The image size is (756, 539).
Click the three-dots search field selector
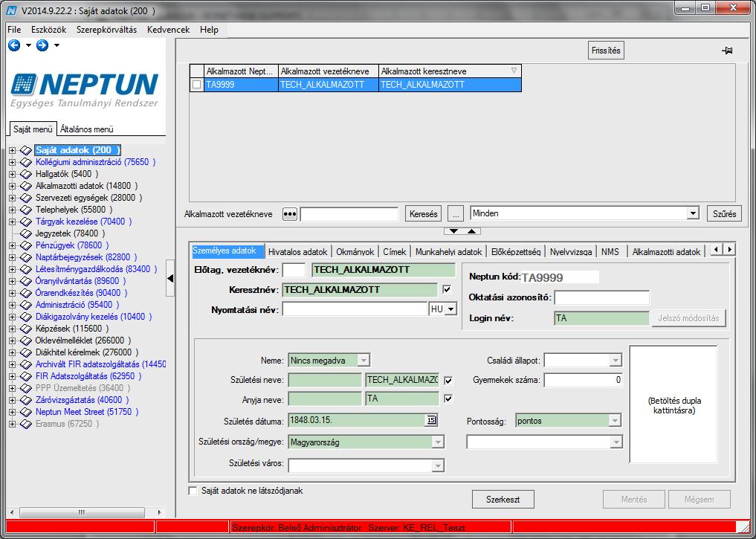(x=290, y=213)
